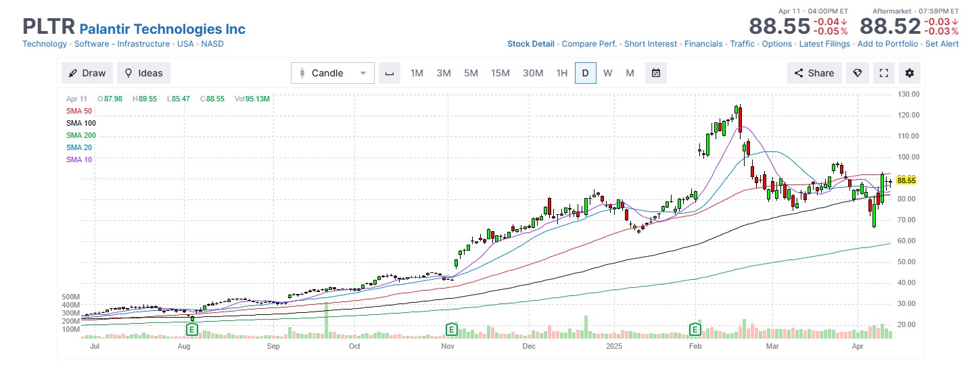The width and height of the screenshot is (980, 369).
Task: Click the chart scale/measure icon
Action: [389, 73]
